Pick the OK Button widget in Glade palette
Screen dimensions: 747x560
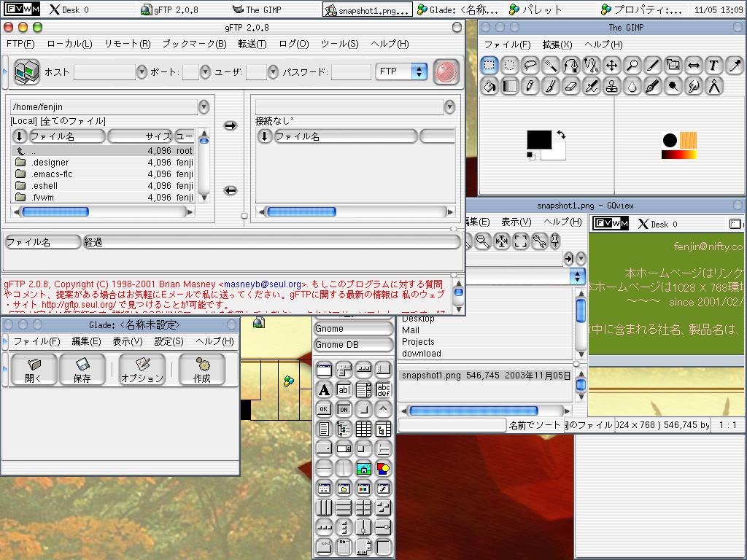tap(324, 409)
